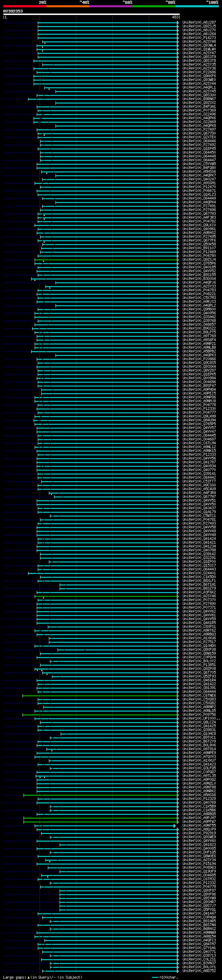Select label UniRef100_C6TNE6
This screenshot has height=980, width=222.
tap(199, 695)
